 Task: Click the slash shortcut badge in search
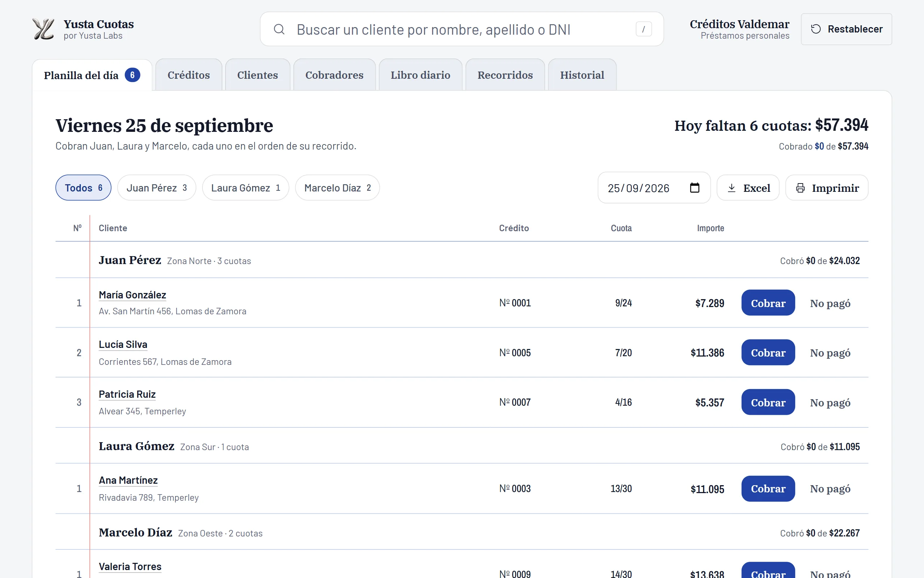coord(644,29)
